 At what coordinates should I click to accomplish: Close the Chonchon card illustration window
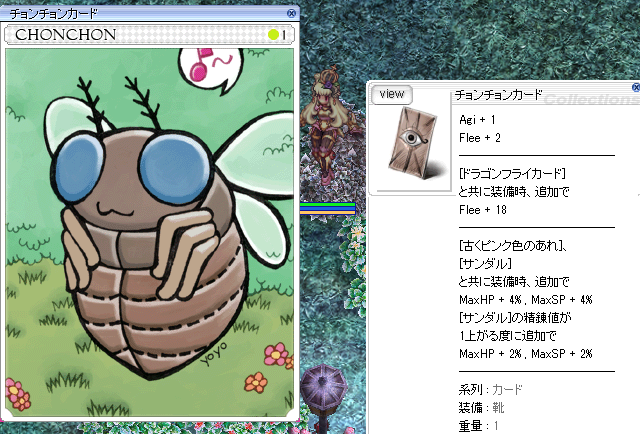click(x=291, y=13)
